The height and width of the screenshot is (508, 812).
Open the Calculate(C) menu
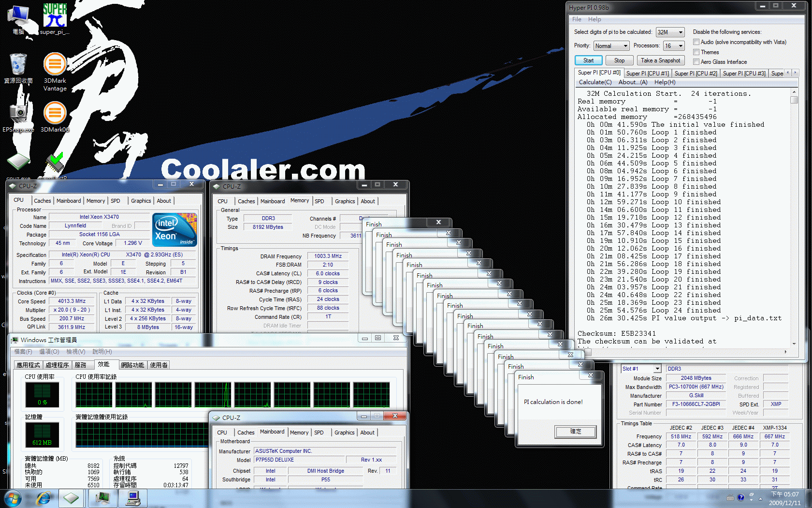coord(595,82)
